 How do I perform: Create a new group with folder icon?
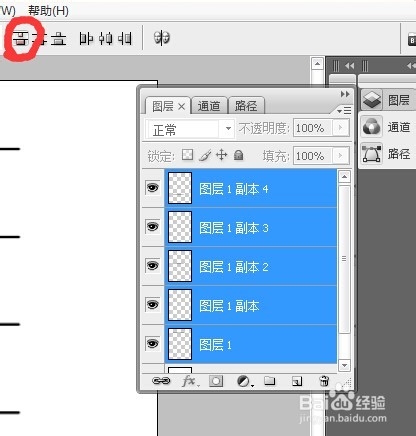[270, 381]
